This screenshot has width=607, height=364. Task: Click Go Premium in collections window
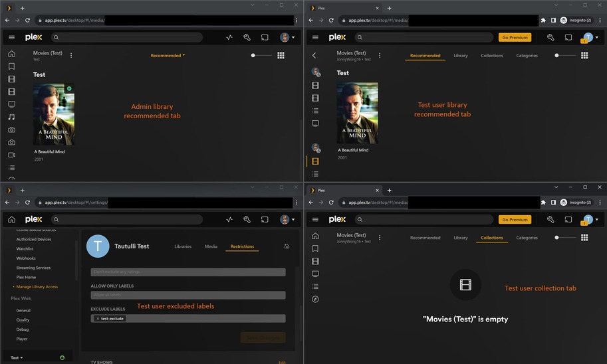point(515,219)
